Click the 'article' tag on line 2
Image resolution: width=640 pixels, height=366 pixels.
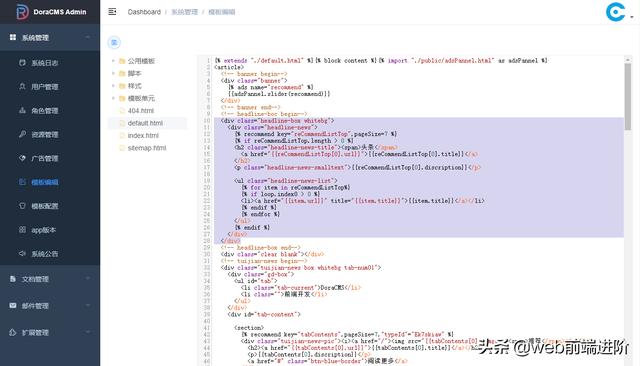coord(229,67)
